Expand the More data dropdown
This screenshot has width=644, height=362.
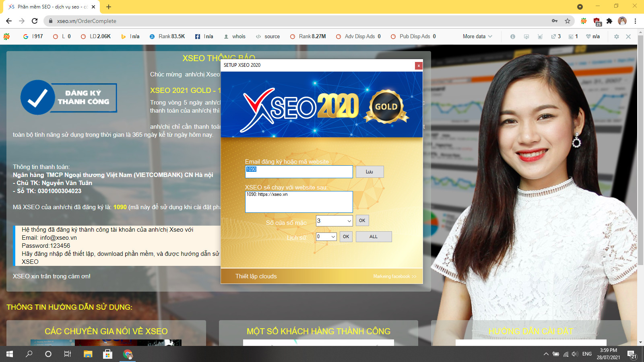477,37
